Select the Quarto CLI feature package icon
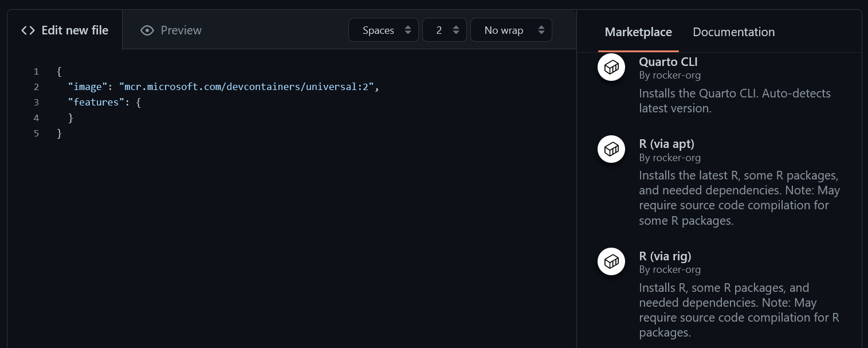The image size is (868, 348). point(611,67)
